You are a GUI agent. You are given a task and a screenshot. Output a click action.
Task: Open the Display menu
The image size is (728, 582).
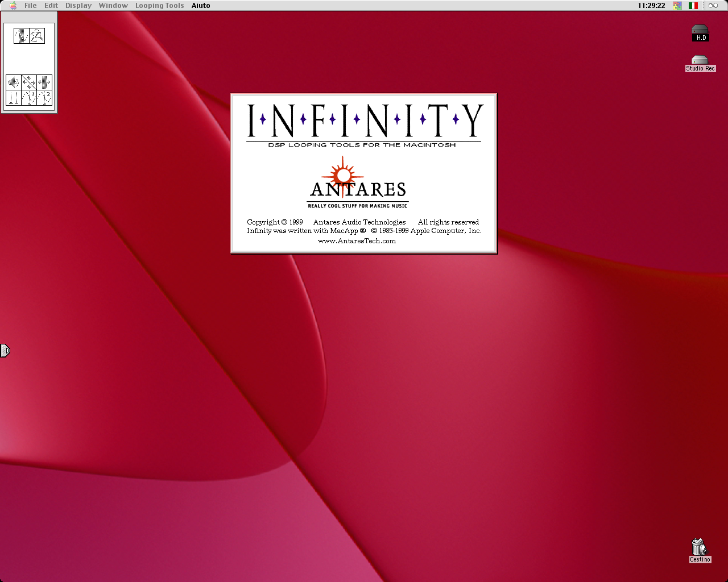(x=78, y=6)
